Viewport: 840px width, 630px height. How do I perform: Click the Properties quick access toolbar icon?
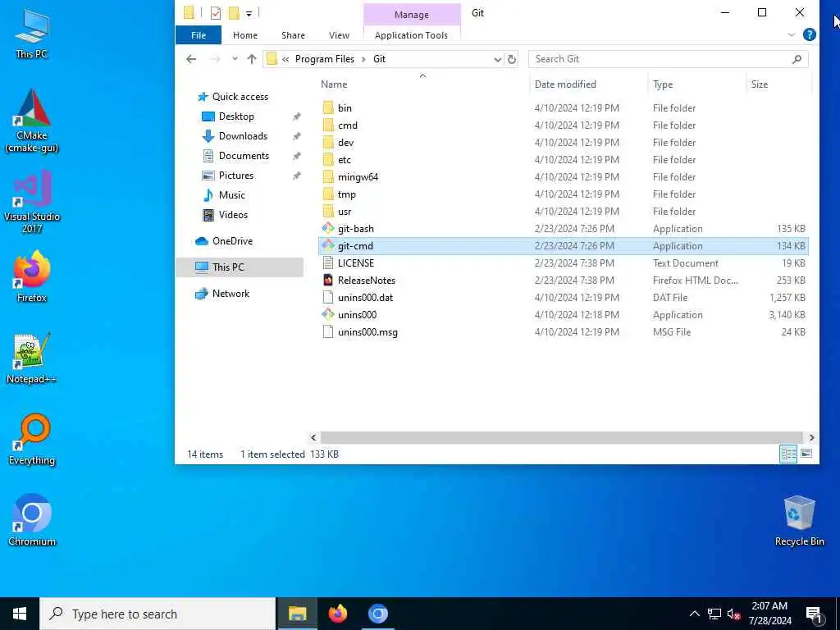216,13
